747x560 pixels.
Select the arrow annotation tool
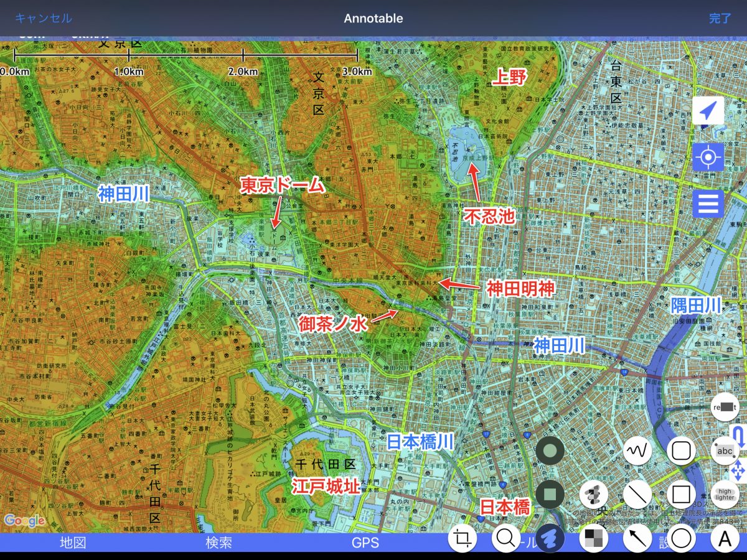[x=637, y=538]
